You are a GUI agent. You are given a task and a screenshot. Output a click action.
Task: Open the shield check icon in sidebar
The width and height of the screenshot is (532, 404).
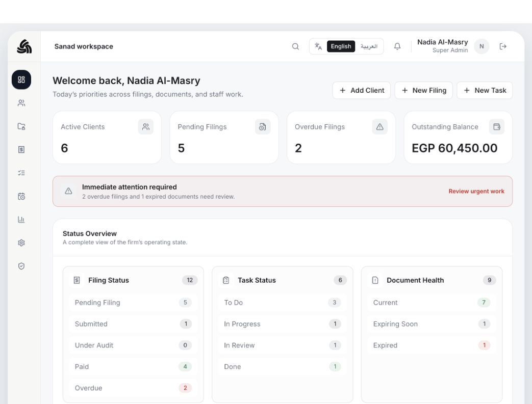[21, 266]
